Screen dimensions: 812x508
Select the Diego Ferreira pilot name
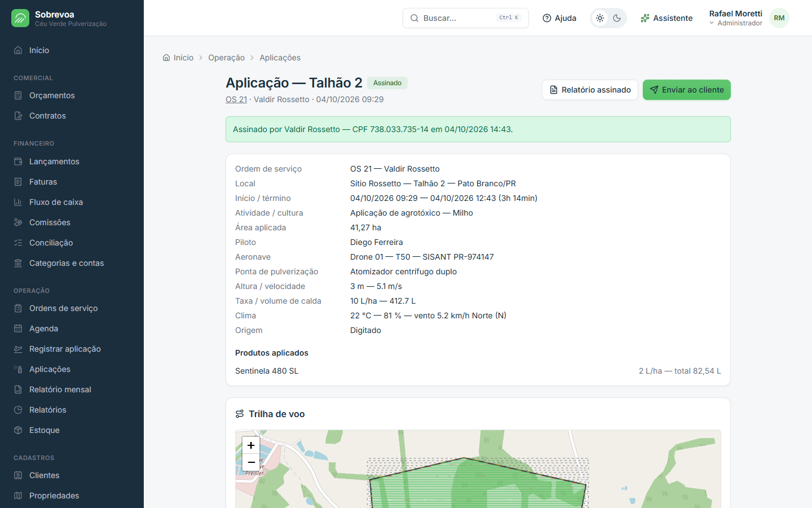coord(377,242)
